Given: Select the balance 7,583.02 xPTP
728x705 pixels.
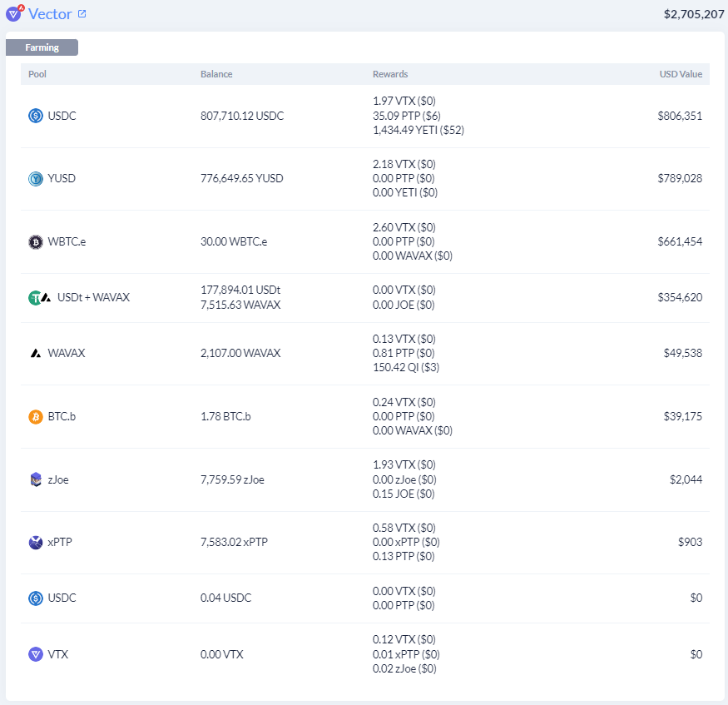Looking at the screenshot, I should (x=234, y=542).
